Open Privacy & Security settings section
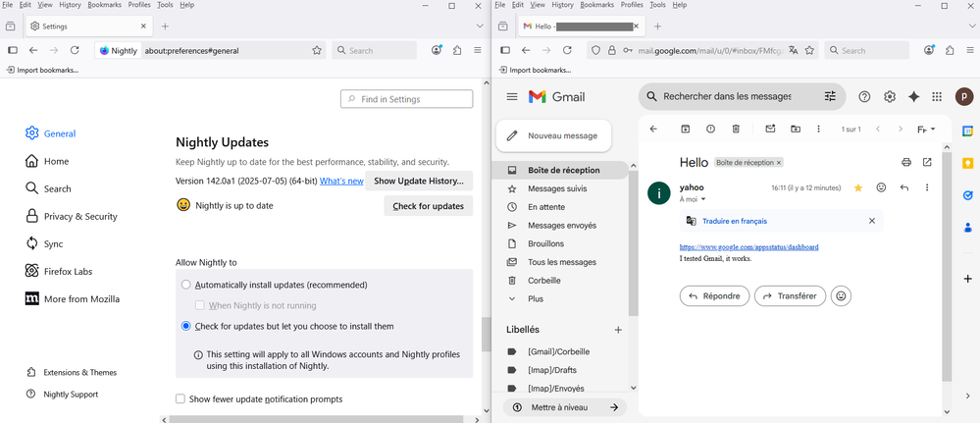 point(80,216)
